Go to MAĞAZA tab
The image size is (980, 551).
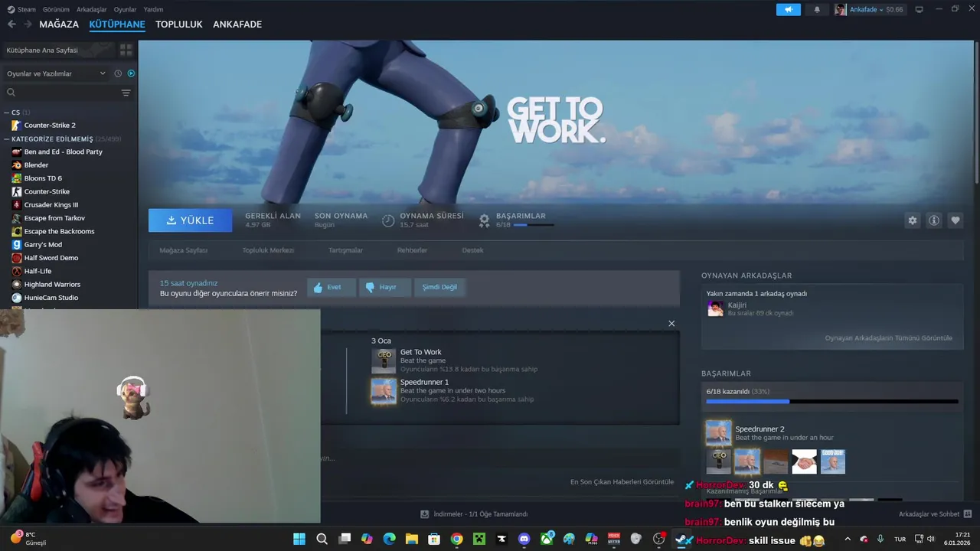point(59,24)
